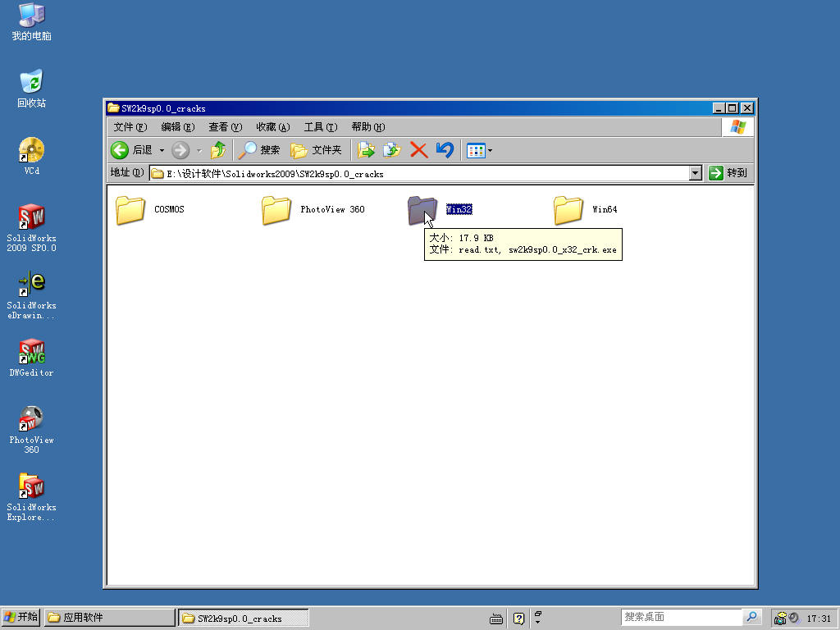Click the system tray volume icon
Viewport: 840px width, 630px height.
click(x=793, y=618)
